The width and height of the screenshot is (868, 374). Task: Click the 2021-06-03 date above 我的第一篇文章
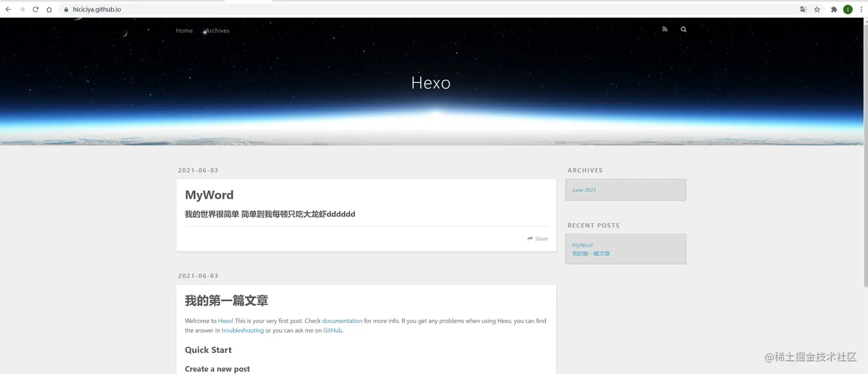pyautogui.click(x=198, y=276)
